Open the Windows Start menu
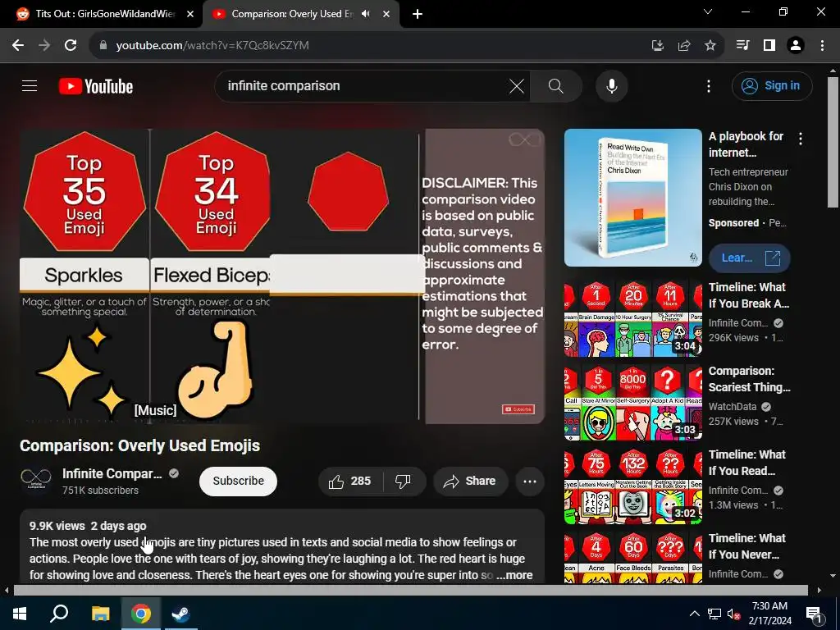This screenshot has height=630, width=840. [20, 614]
